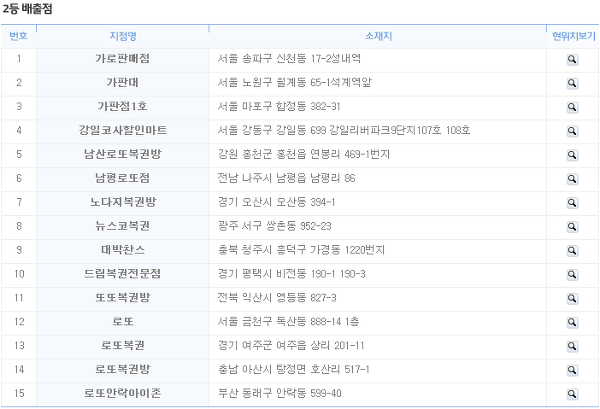Click location icon for 대박찬스
This screenshot has width=600, height=409.
click(x=572, y=251)
